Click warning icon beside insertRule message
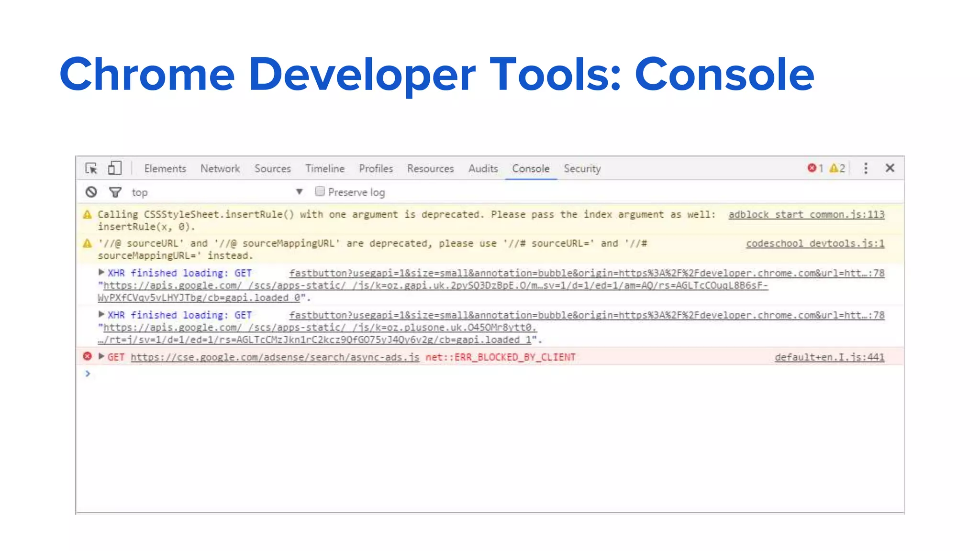Viewport: 980px width, 551px height. [87, 214]
